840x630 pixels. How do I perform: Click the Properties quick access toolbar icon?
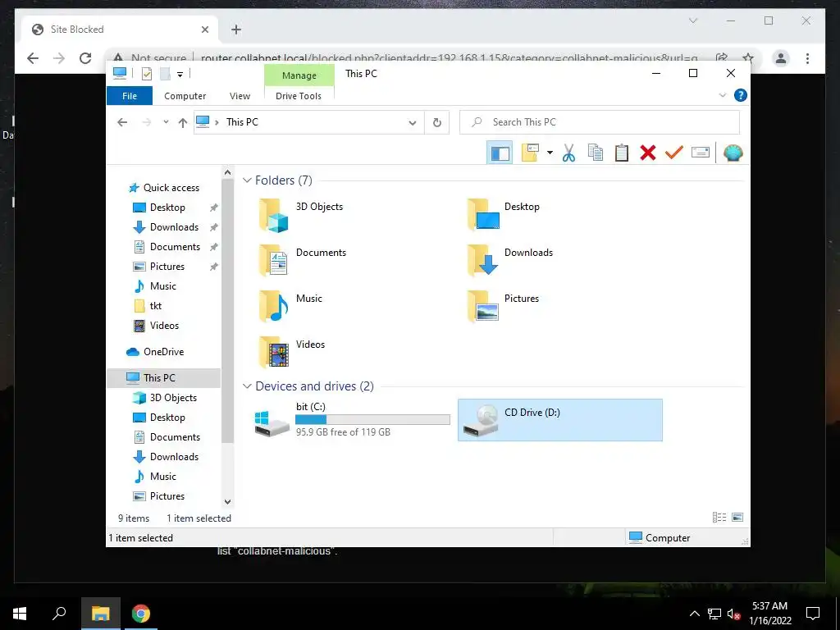tap(146, 73)
